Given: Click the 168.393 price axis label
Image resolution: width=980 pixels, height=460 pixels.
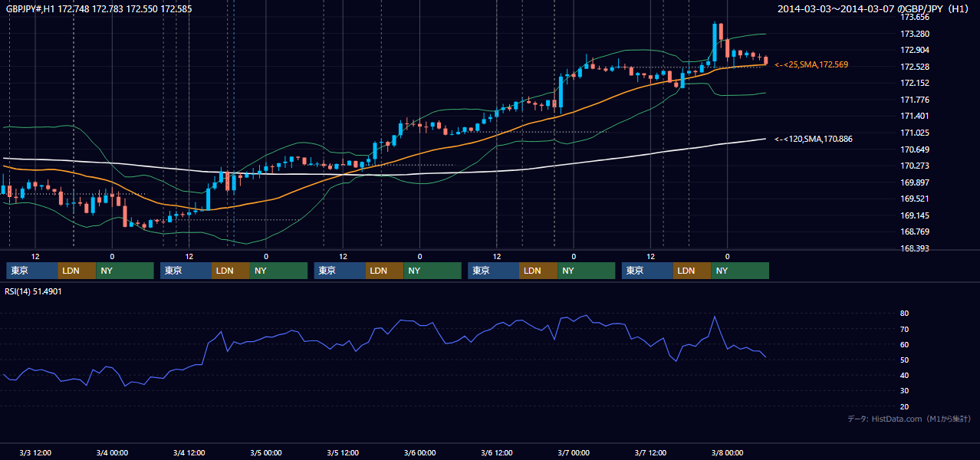Looking at the screenshot, I should tap(914, 248).
